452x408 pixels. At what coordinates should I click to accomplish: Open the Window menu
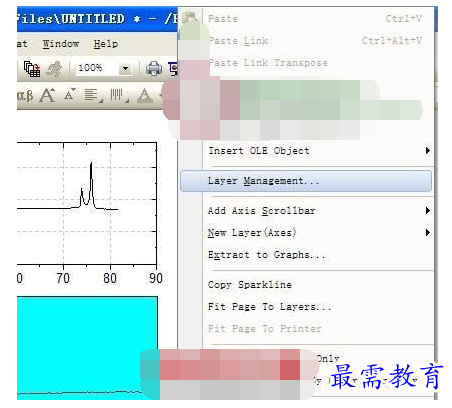61,44
